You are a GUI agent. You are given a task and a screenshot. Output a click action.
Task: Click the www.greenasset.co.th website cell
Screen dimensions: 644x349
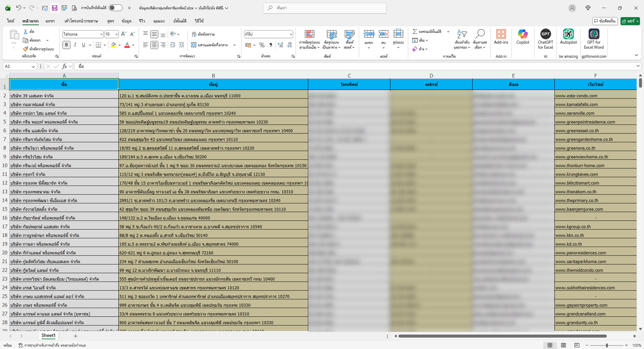pyautogui.click(x=577, y=131)
